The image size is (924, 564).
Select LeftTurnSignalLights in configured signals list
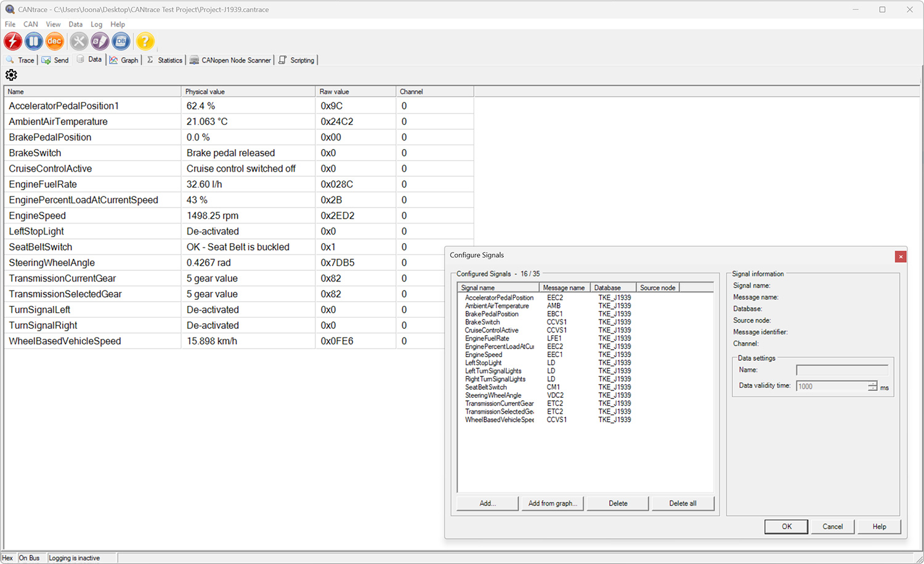click(493, 371)
